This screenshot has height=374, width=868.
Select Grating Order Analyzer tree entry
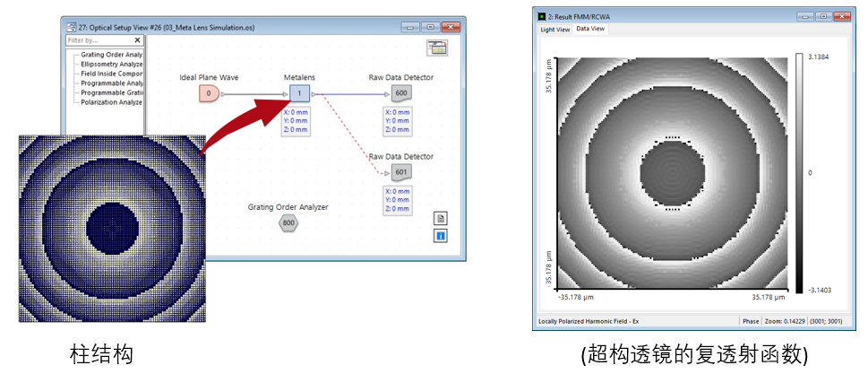(x=111, y=55)
